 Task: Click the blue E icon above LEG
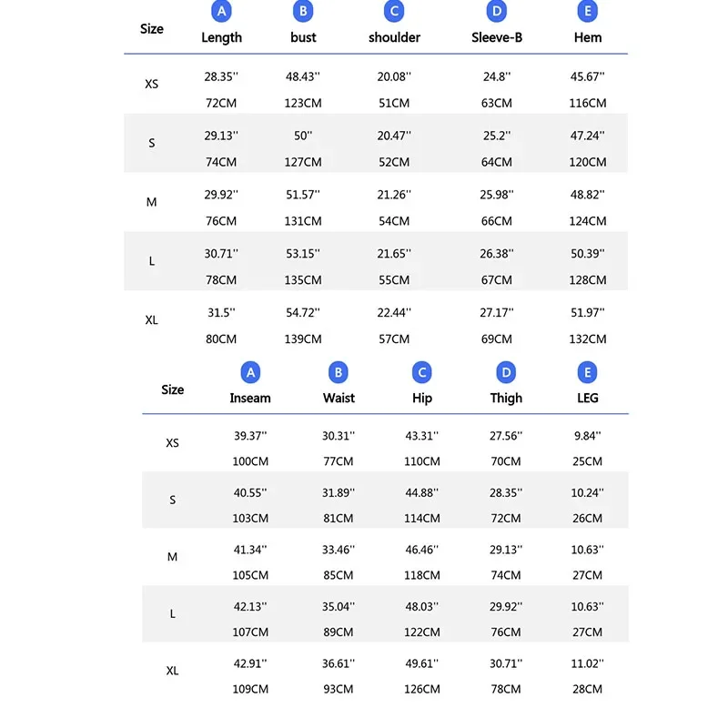click(x=587, y=372)
